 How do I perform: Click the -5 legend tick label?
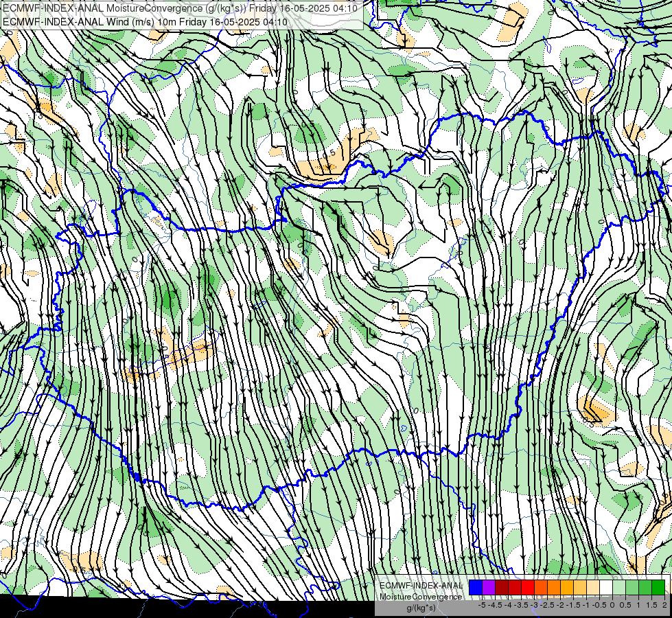[x=482, y=605]
